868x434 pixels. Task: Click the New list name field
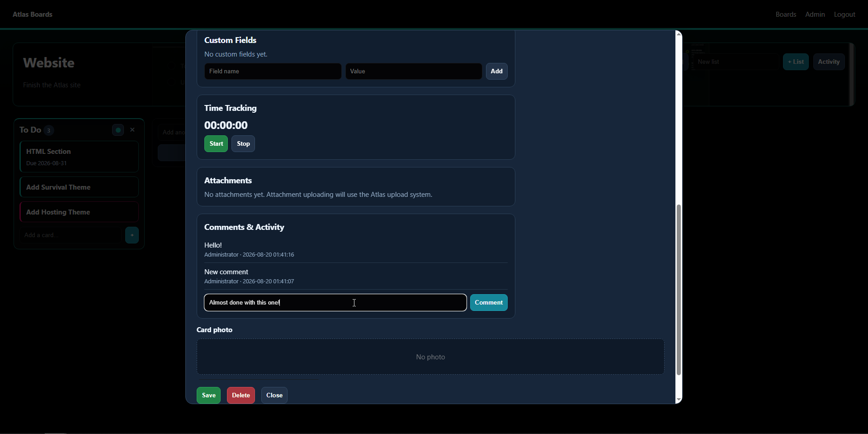(x=736, y=62)
